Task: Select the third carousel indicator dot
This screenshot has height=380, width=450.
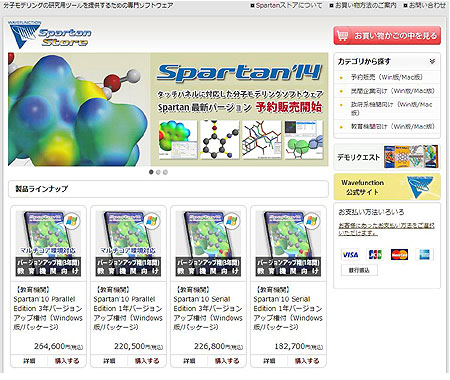Action: tap(165, 172)
